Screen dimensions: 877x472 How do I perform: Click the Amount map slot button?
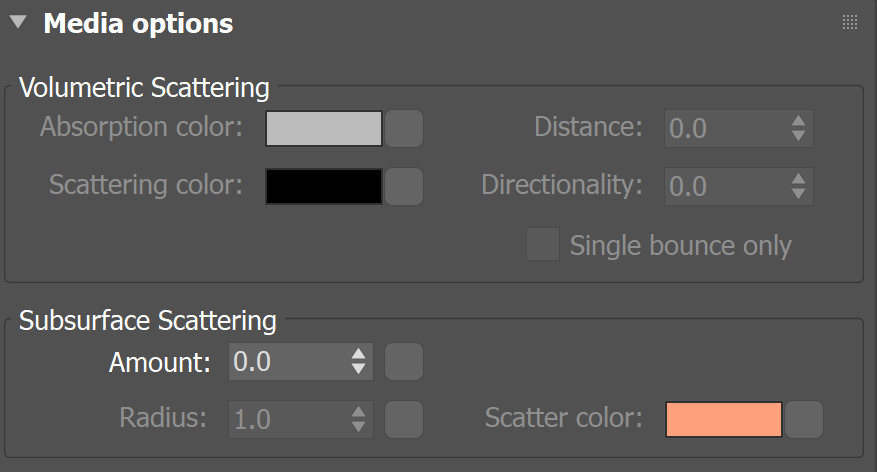pos(404,362)
